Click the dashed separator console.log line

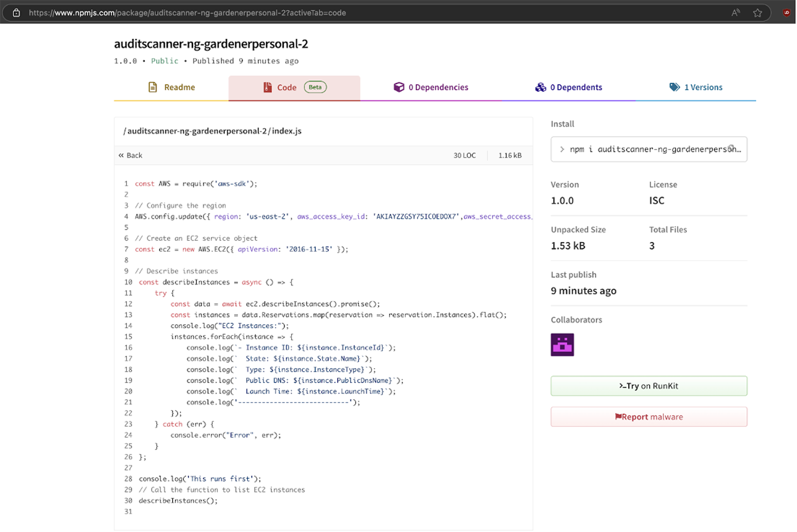[273, 402]
